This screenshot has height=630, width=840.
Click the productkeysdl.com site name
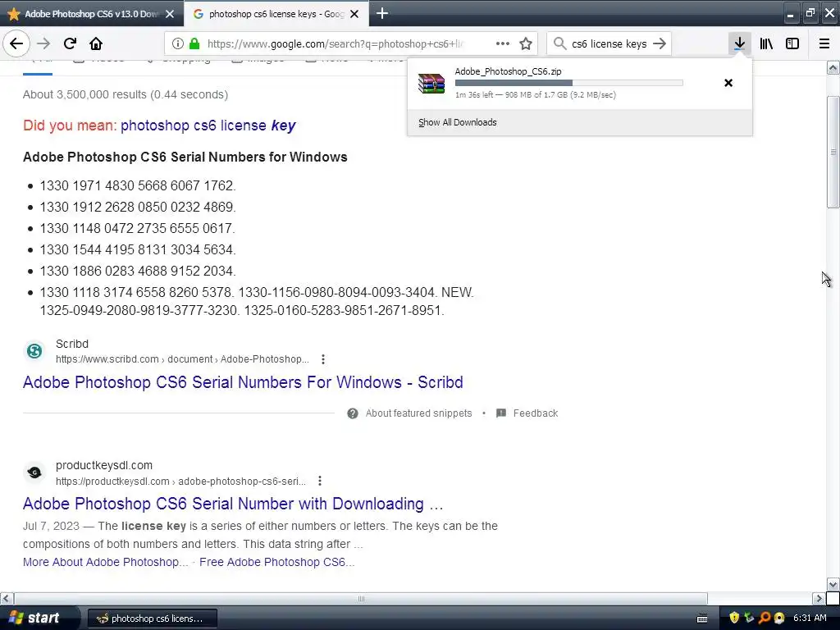(104, 465)
